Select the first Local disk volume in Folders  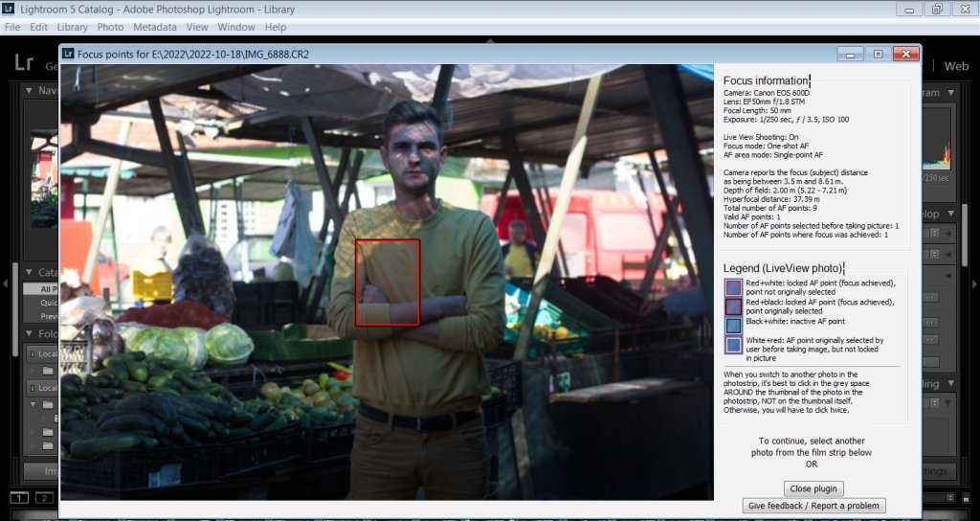[x=42, y=354]
